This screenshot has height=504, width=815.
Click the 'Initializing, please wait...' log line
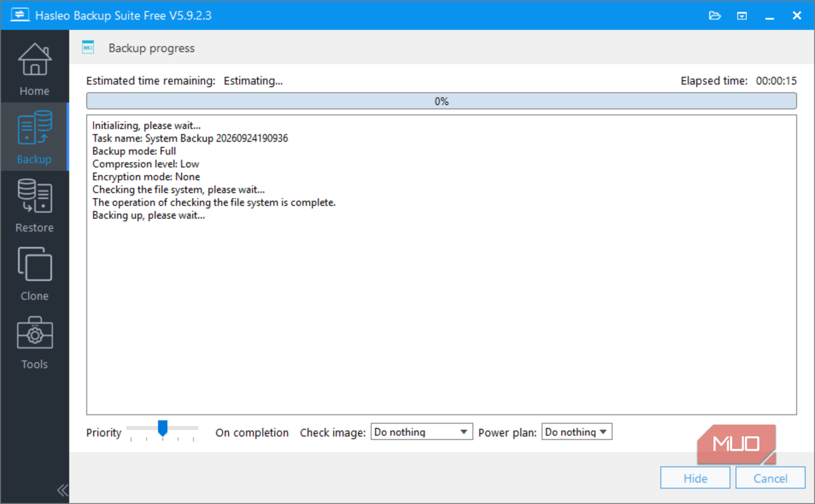pos(147,125)
